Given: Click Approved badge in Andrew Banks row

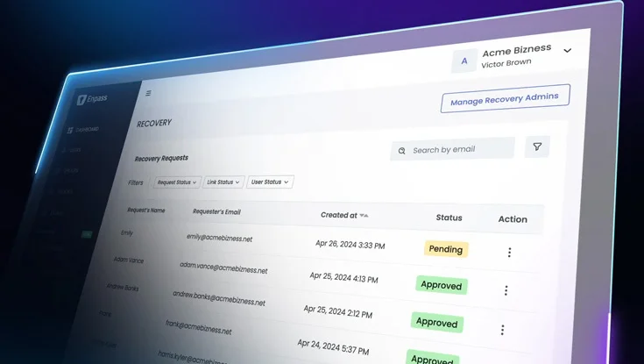Looking at the screenshot, I should pos(437,322).
